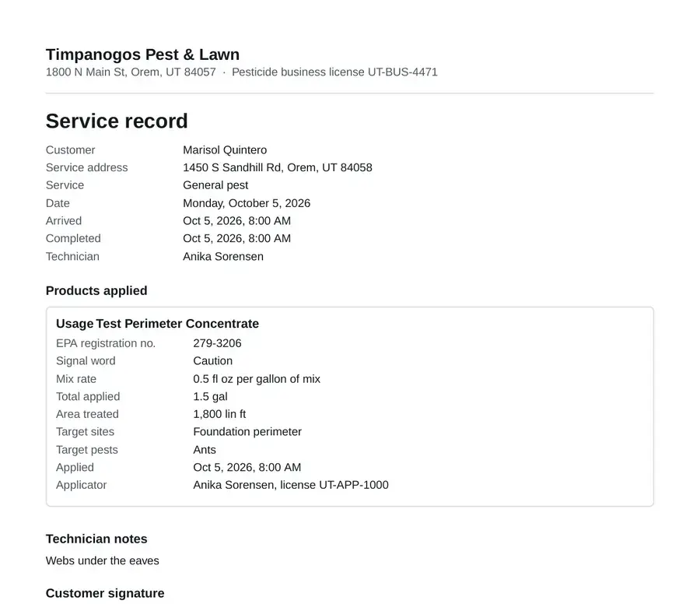Click the Customer field label
This screenshot has height=604, width=700.
[x=70, y=150]
